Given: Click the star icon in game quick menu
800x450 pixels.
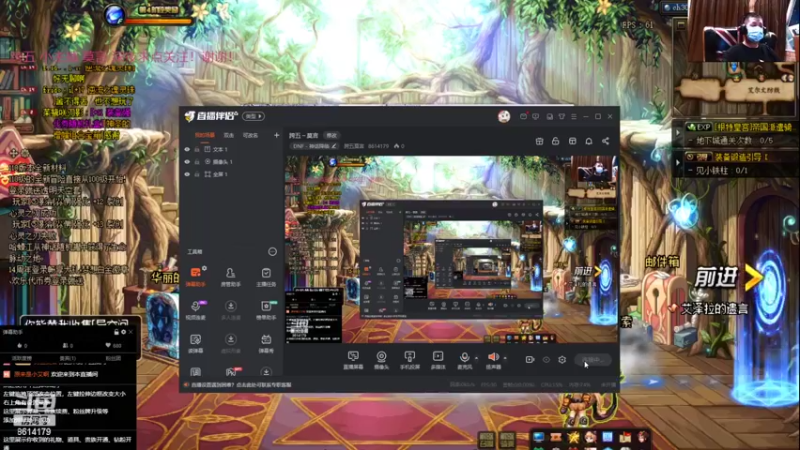Looking at the screenshot, I should [573, 438].
